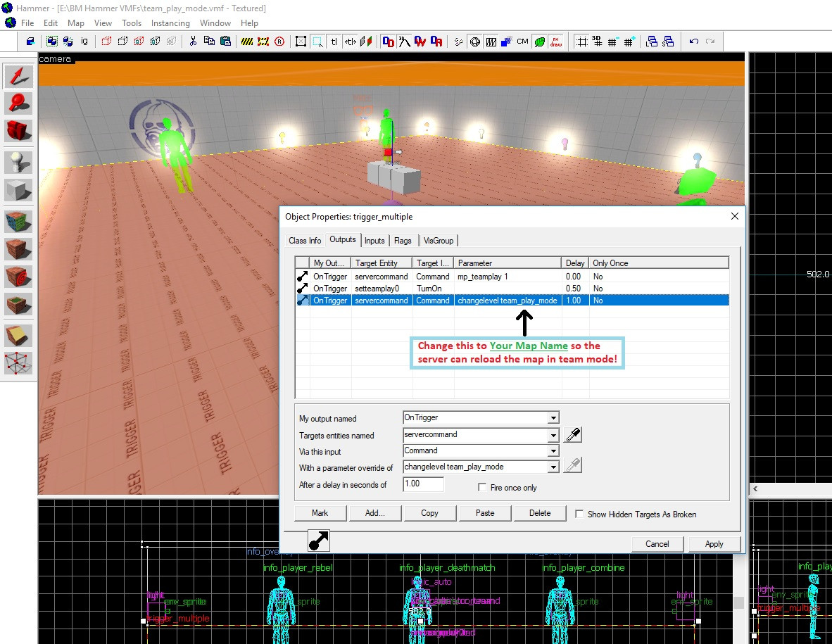The width and height of the screenshot is (832, 644).
Task: Expand the parameter override dropdown
Action: (x=553, y=467)
